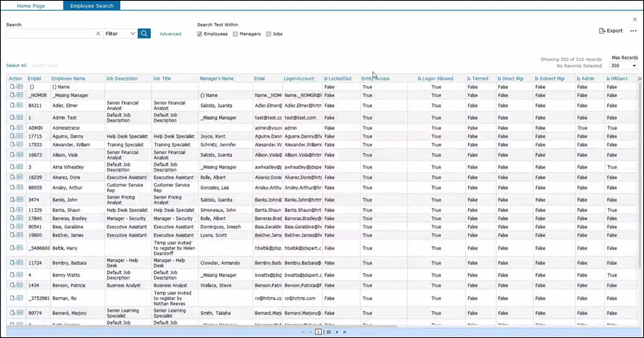Enable the Managers search checkbox
The height and width of the screenshot is (338, 644).
pyautogui.click(x=235, y=34)
